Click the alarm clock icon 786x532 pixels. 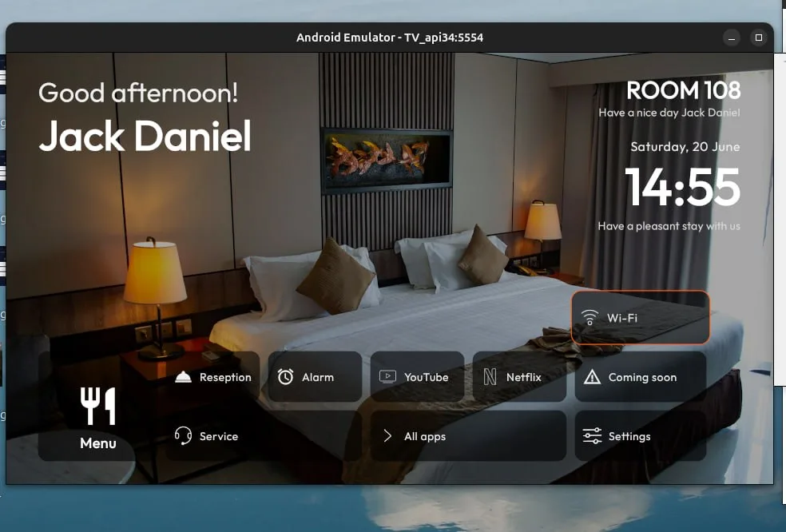coord(285,376)
